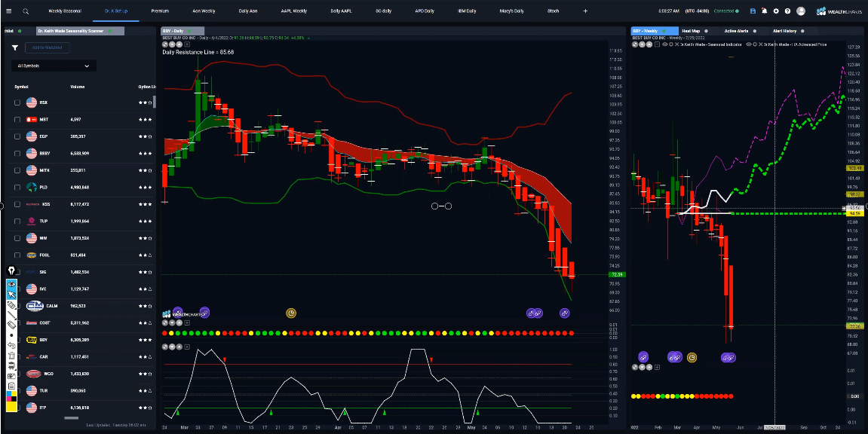The width and height of the screenshot is (868, 434).
Task: Pick the yellow color swatch in annotation toolbar
Action: pos(11,406)
